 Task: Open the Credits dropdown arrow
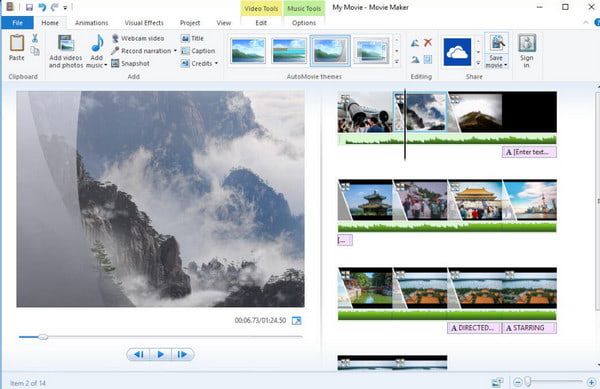217,63
